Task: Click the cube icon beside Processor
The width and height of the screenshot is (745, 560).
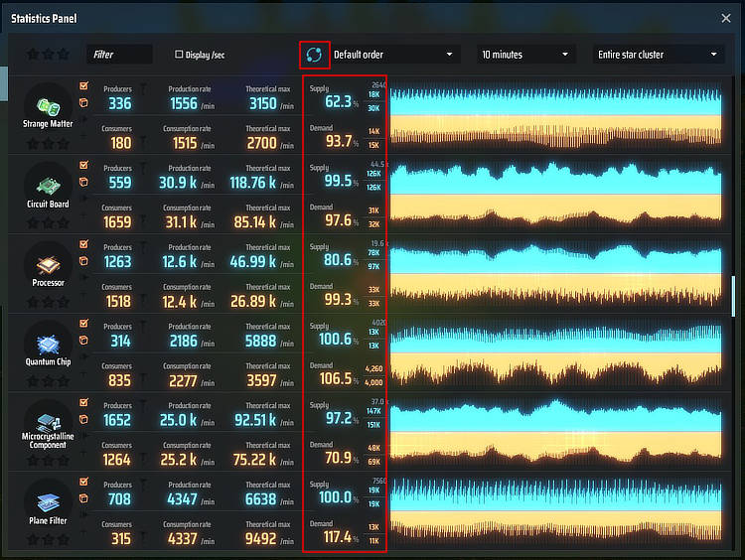Action: 83,261
